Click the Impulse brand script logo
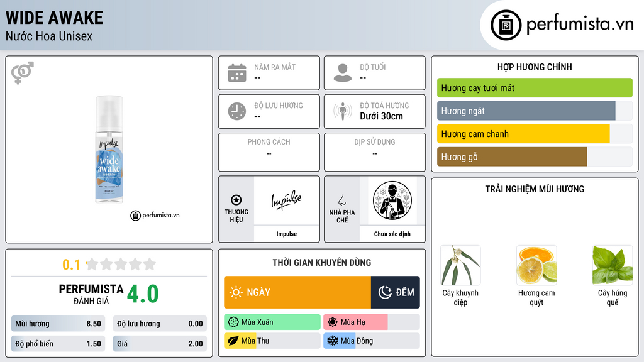The width and height of the screenshot is (644, 362). click(286, 200)
